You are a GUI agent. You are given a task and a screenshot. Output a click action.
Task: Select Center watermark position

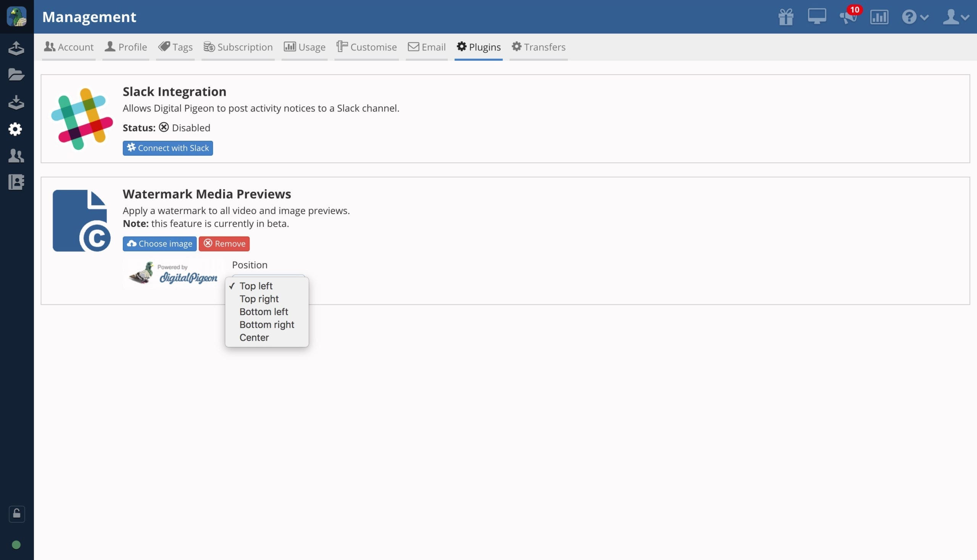(x=254, y=337)
